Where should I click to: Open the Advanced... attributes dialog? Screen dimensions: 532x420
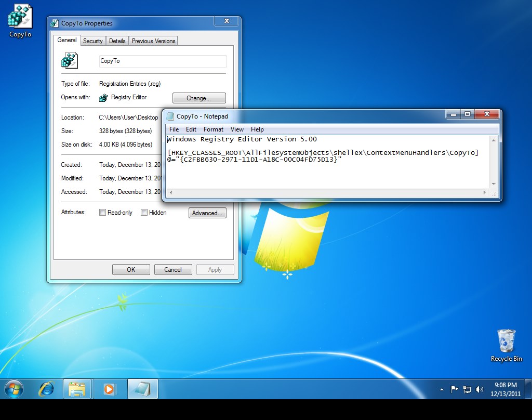207,213
